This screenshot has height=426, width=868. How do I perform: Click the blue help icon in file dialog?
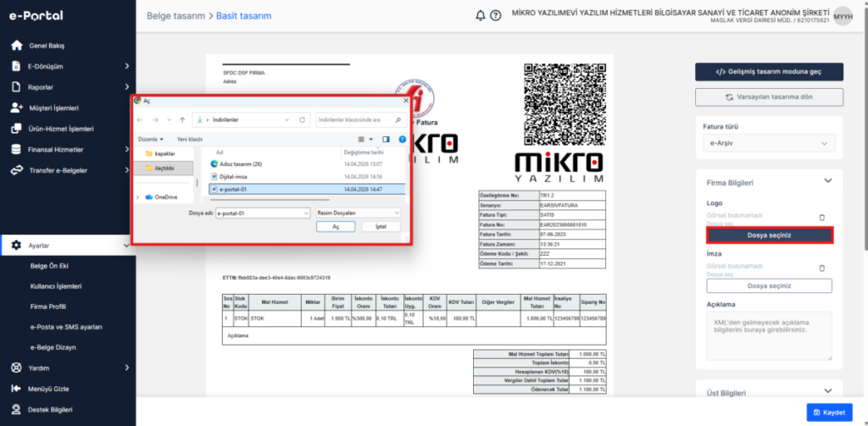pyautogui.click(x=403, y=140)
